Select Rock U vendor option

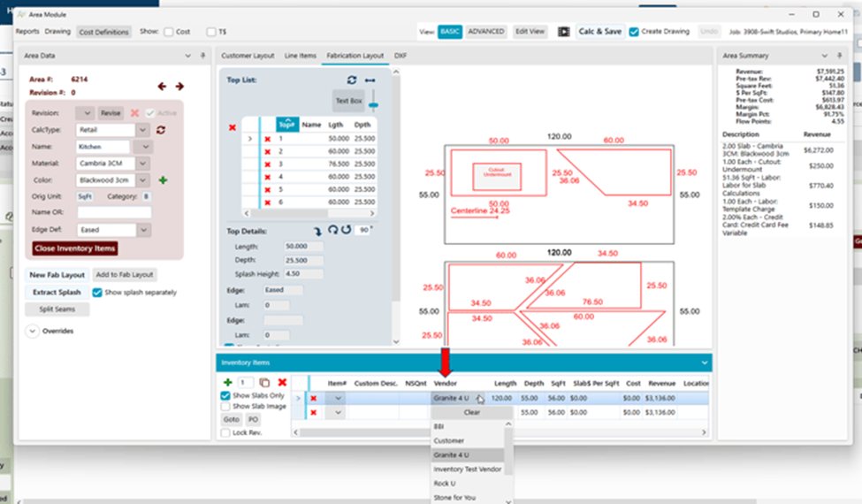pyautogui.click(x=468, y=484)
